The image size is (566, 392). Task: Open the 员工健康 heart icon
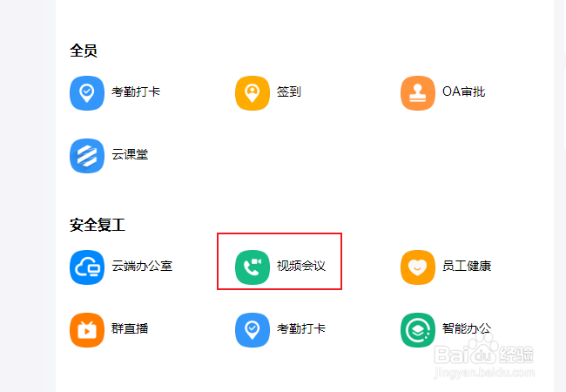(x=418, y=267)
